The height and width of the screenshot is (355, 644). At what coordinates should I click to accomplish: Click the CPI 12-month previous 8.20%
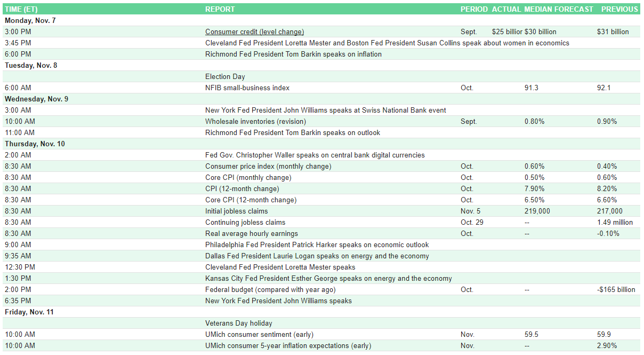[x=607, y=188]
